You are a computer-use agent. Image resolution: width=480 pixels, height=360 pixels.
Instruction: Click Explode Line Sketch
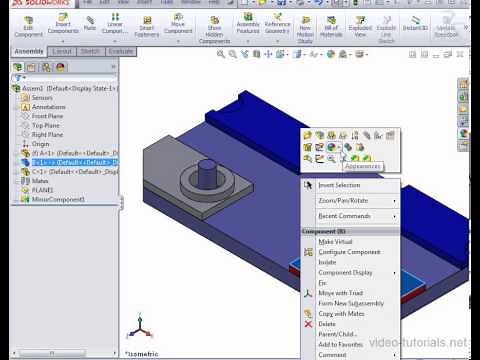tap(386, 30)
